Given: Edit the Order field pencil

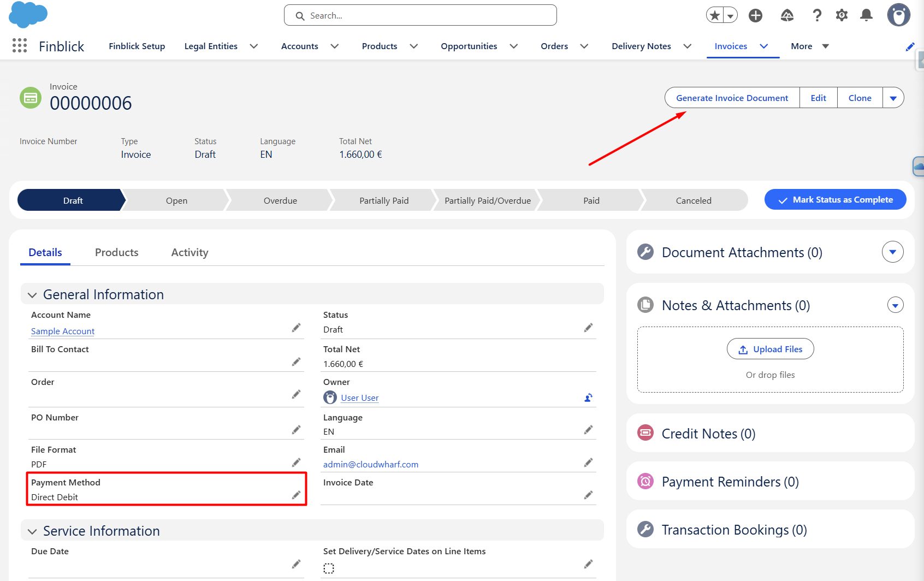Looking at the screenshot, I should pyautogui.click(x=296, y=394).
